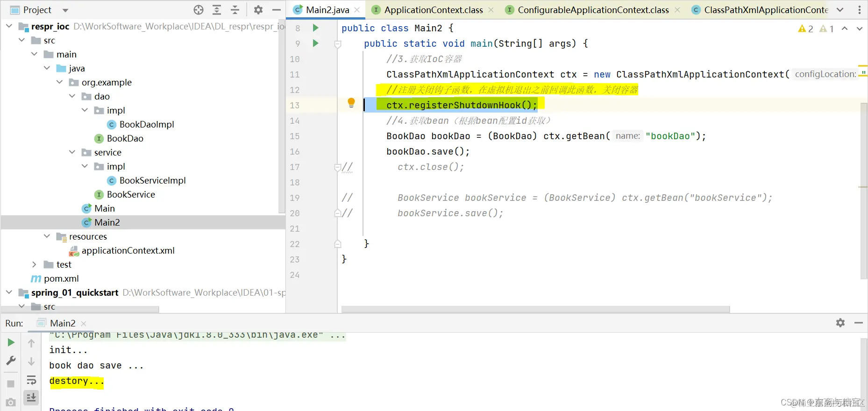Click the Collapse All icon in the Project toolbar
This screenshot has width=868, height=411.
coord(235,10)
